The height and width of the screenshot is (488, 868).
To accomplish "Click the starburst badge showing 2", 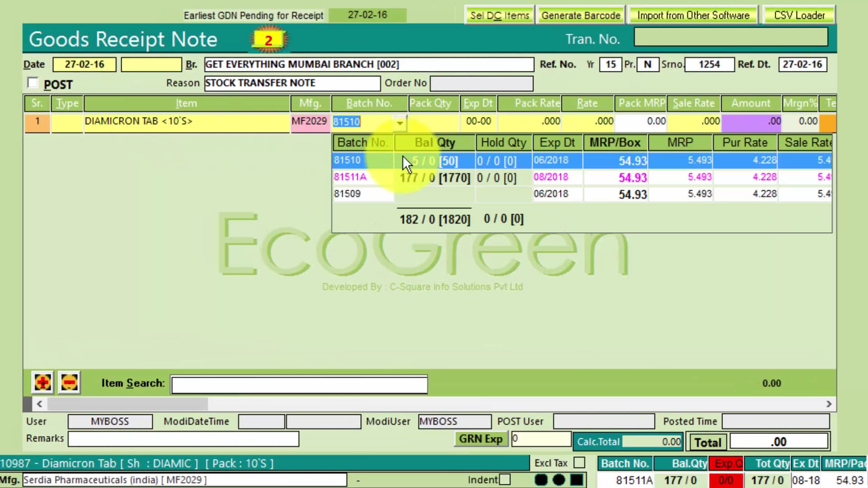I will pyautogui.click(x=269, y=40).
